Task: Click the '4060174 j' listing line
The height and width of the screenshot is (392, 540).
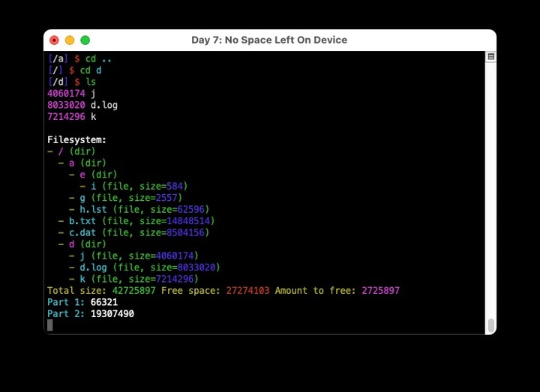Action: point(72,94)
